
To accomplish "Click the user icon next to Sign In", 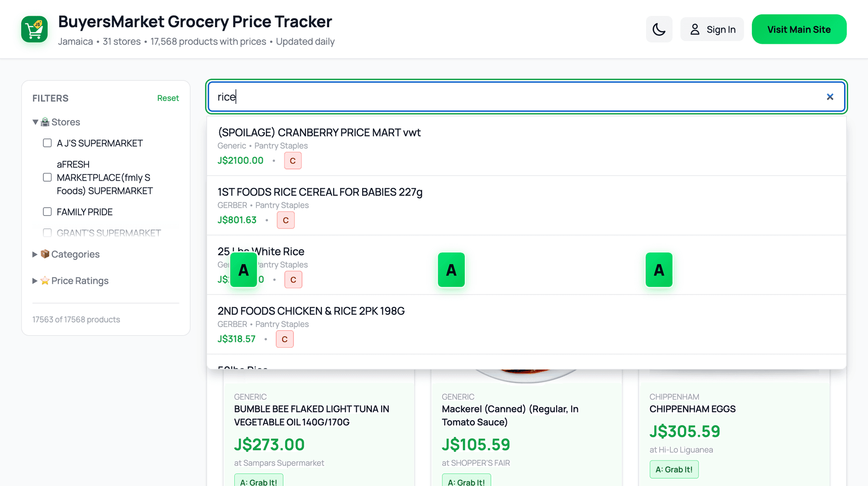I will tap(695, 29).
